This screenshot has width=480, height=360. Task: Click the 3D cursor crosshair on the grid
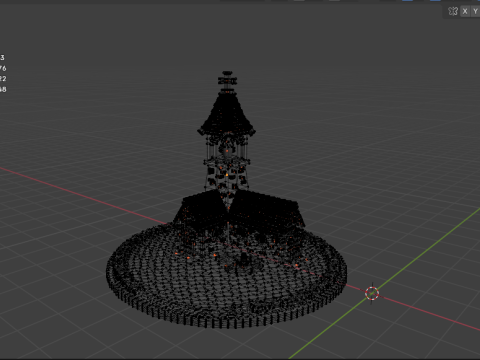(x=372, y=293)
